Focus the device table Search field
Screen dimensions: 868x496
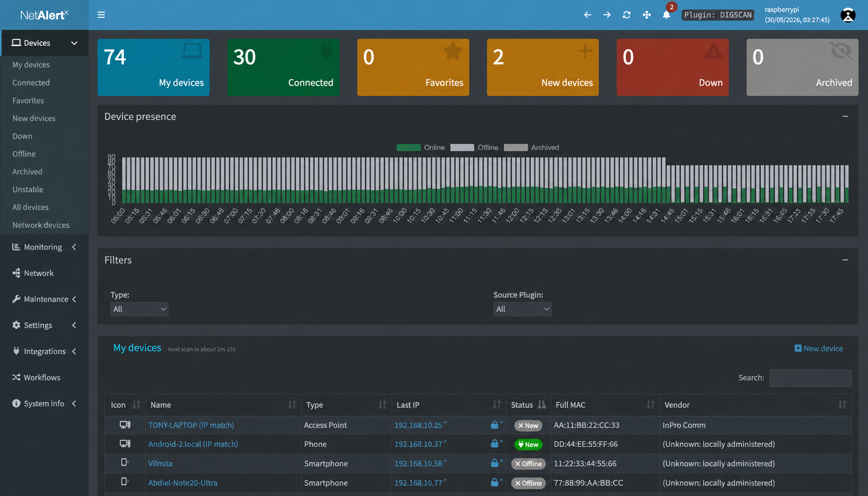point(810,378)
